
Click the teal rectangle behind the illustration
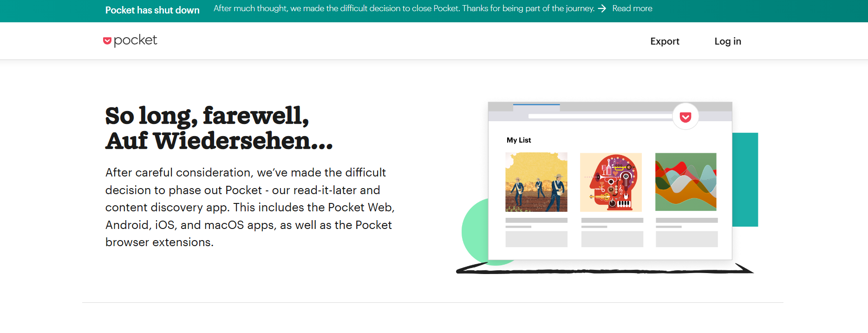click(x=745, y=180)
